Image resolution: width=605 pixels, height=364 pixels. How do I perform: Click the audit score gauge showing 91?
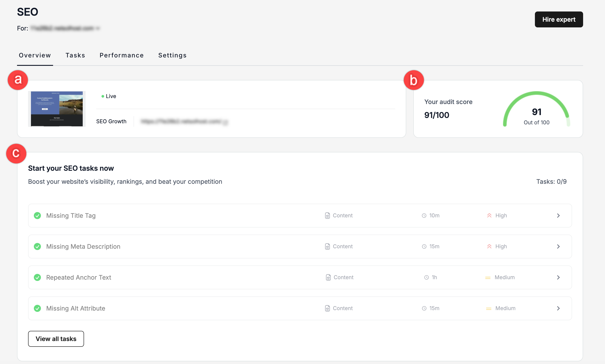tap(536, 109)
